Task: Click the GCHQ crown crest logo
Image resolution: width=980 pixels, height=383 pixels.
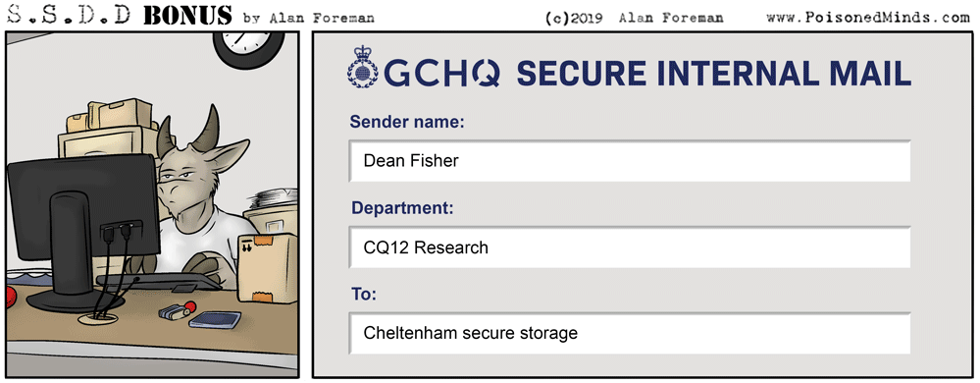Action: 363,67
